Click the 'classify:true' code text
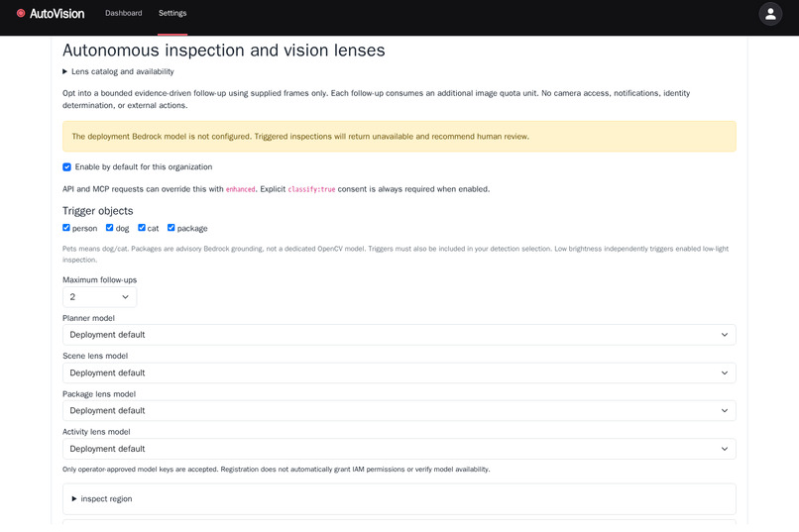The width and height of the screenshot is (799, 532). [x=312, y=189]
